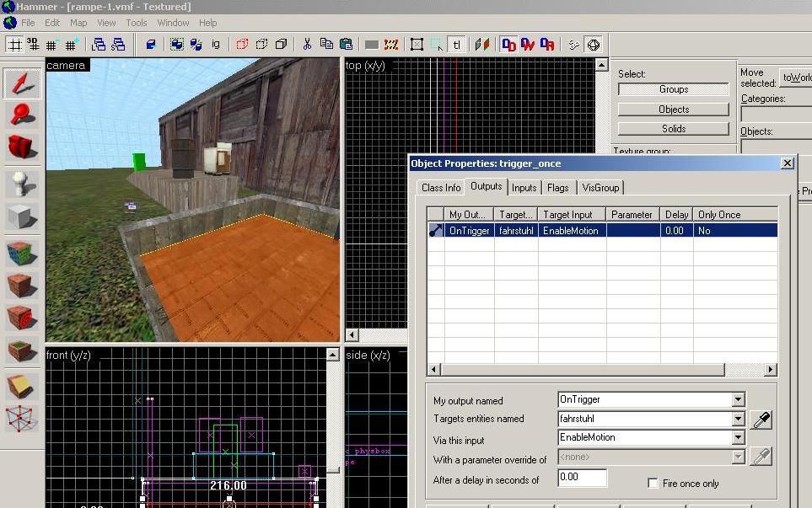The image size is (812, 508).
Task: Carve with selected objects
Action: coord(151,45)
